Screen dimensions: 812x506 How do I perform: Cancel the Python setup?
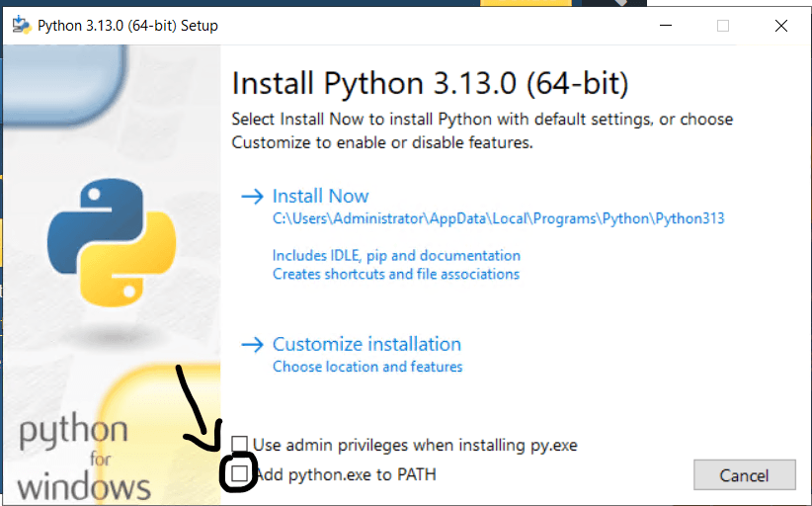click(x=744, y=475)
